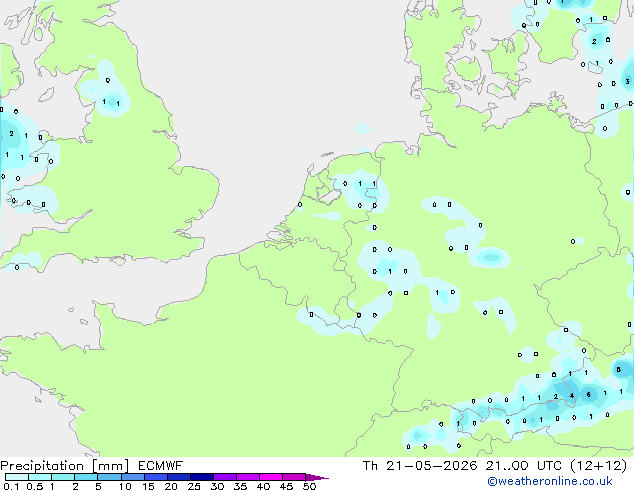The image size is (634, 490).
Task: Click the date "21-05-2026"
Action: tap(431, 466)
